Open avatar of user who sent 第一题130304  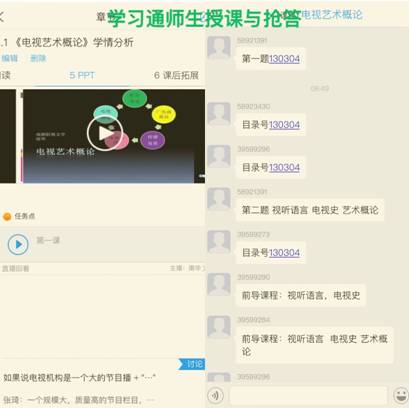219,47
